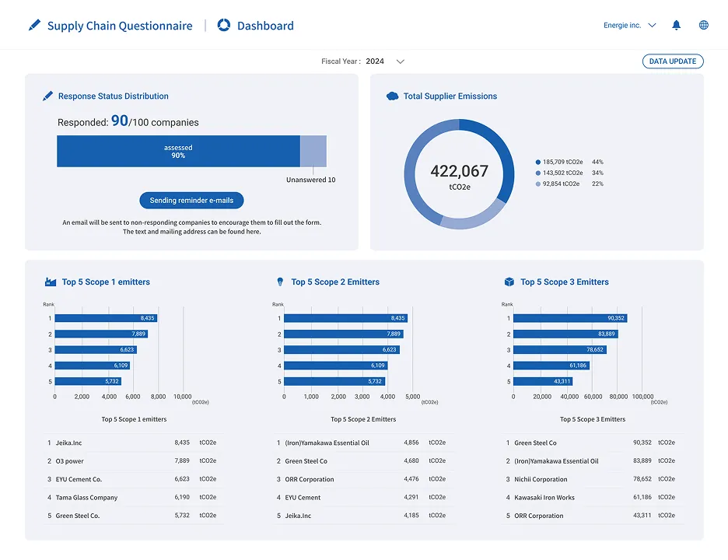Click the light bulb icon for Scope 2 Emitters
This screenshot has height=560, width=728.
click(280, 282)
